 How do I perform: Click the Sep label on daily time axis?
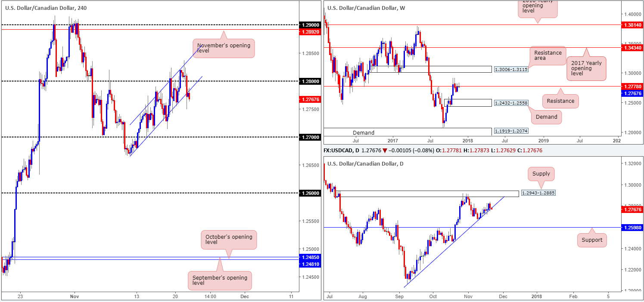point(399,296)
